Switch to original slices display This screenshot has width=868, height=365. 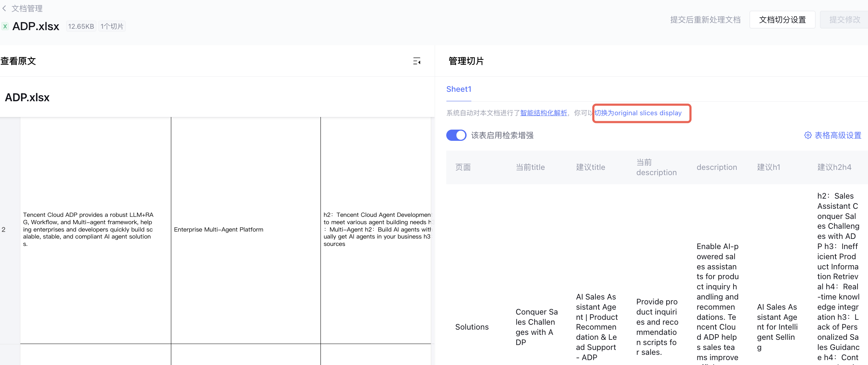[x=638, y=113]
